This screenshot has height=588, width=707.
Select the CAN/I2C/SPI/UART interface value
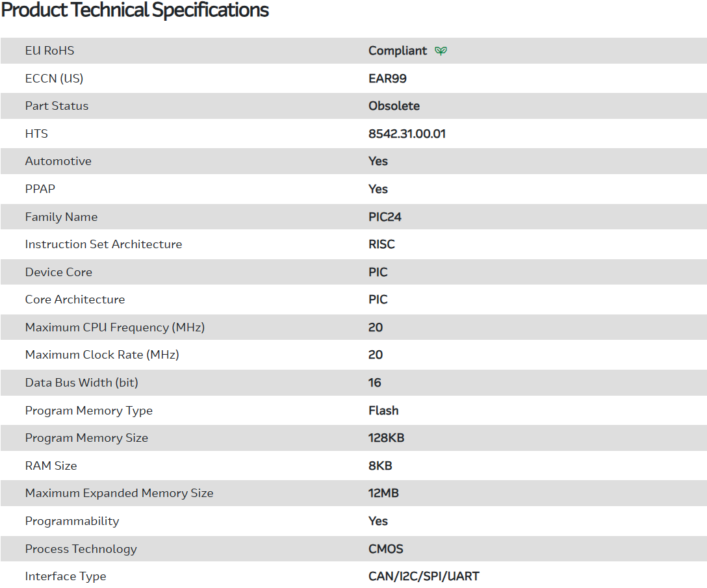[424, 576]
